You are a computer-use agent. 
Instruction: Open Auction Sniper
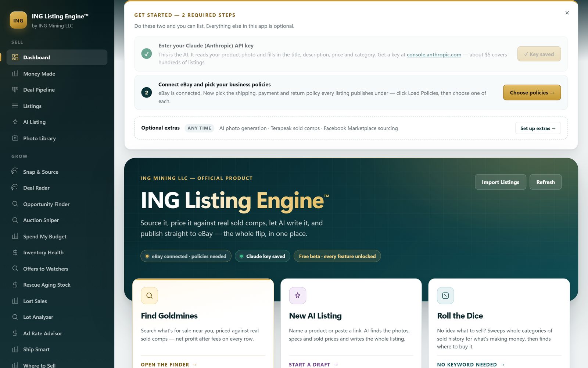coord(57,220)
